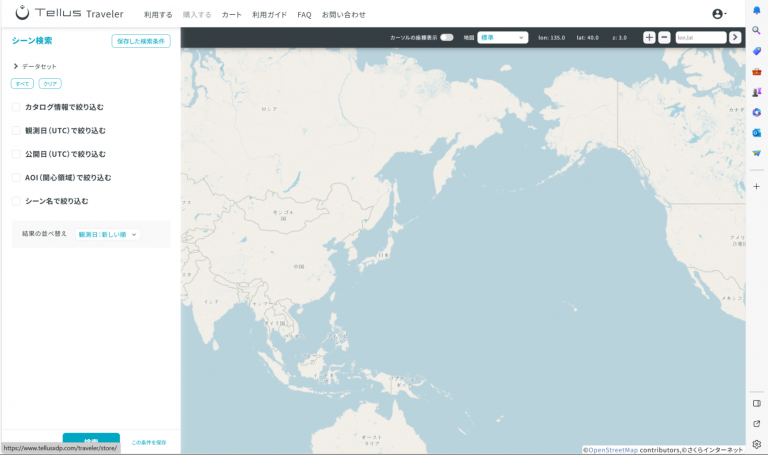Open the user account menu icon
Image resolution: width=768 pixels, height=455 pixels.
[719, 14]
